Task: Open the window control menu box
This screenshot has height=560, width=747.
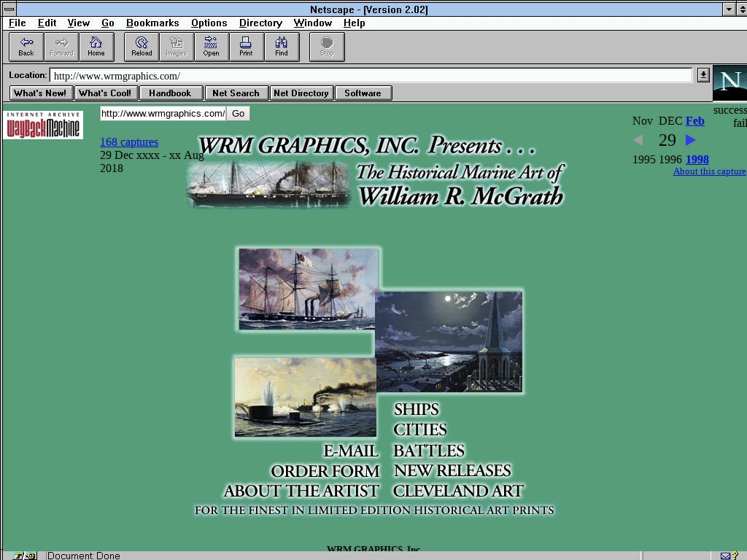Action: 8,9
